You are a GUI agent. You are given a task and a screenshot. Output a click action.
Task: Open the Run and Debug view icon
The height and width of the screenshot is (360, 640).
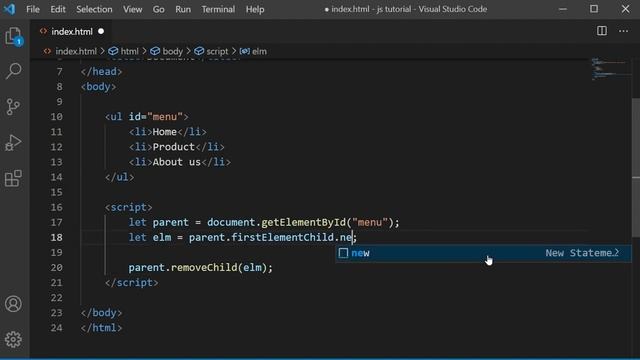click(x=13, y=142)
